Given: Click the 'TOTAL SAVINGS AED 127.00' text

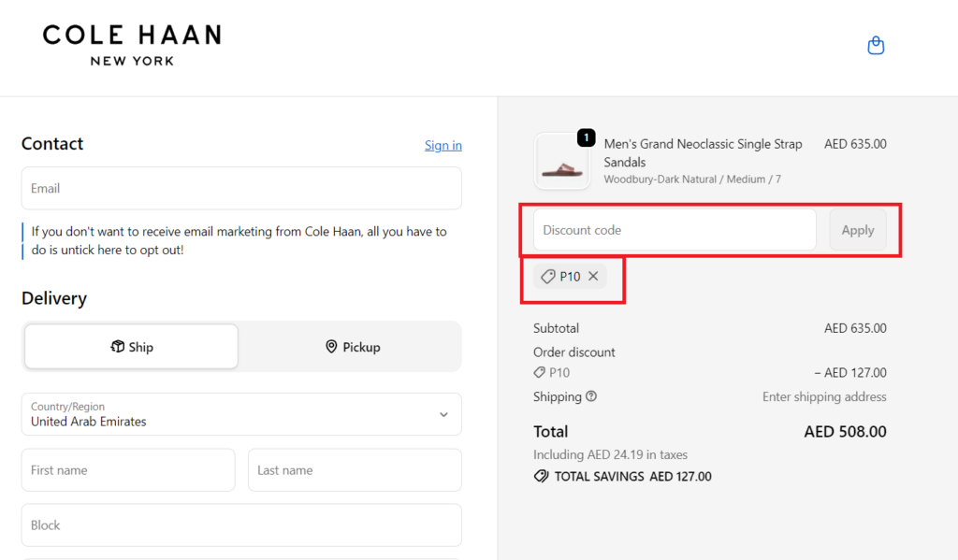Looking at the screenshot, I should 632,477.
